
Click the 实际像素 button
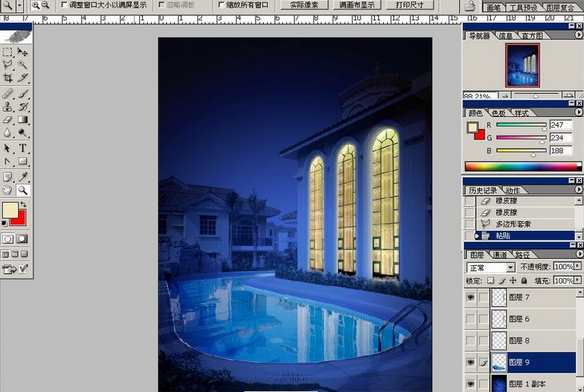click(x=304, y=5)
